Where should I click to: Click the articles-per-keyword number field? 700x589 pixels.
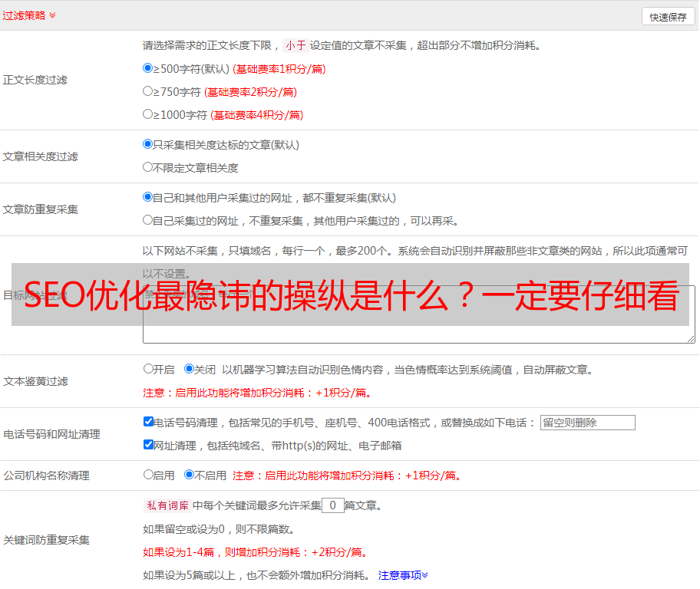pos(332,505)
